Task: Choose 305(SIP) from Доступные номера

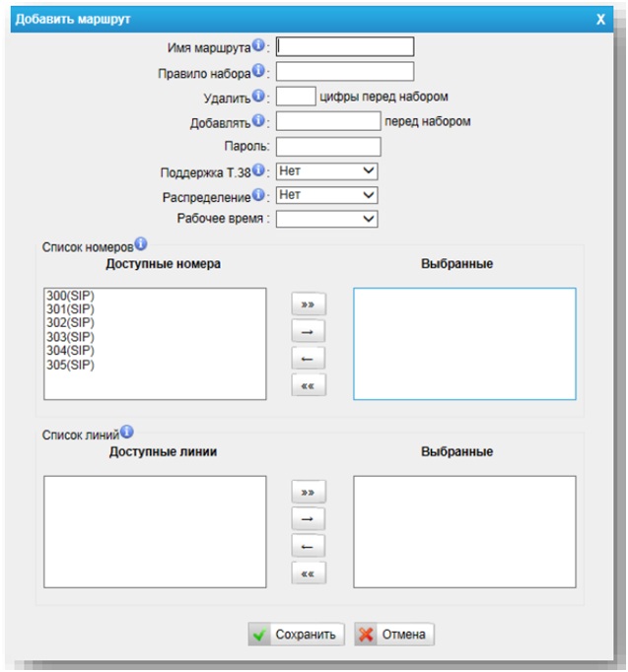Action: [x=69, y=364]
